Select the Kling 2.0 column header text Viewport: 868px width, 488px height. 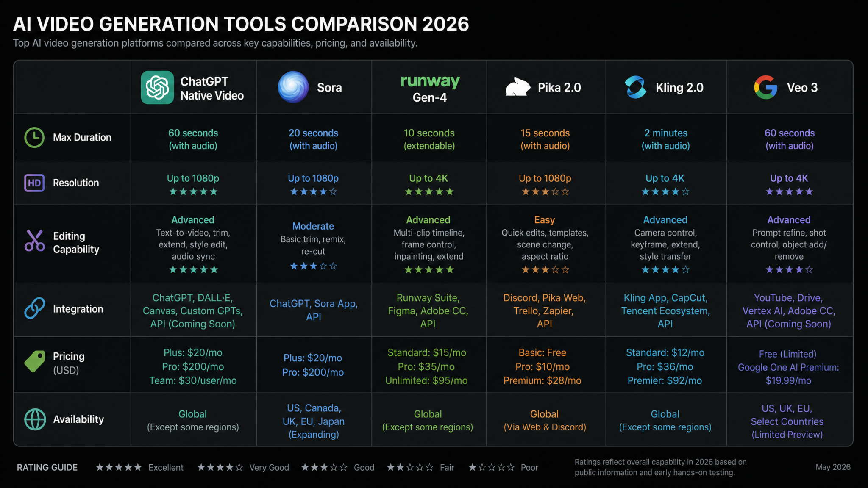(x=679, y=88)
